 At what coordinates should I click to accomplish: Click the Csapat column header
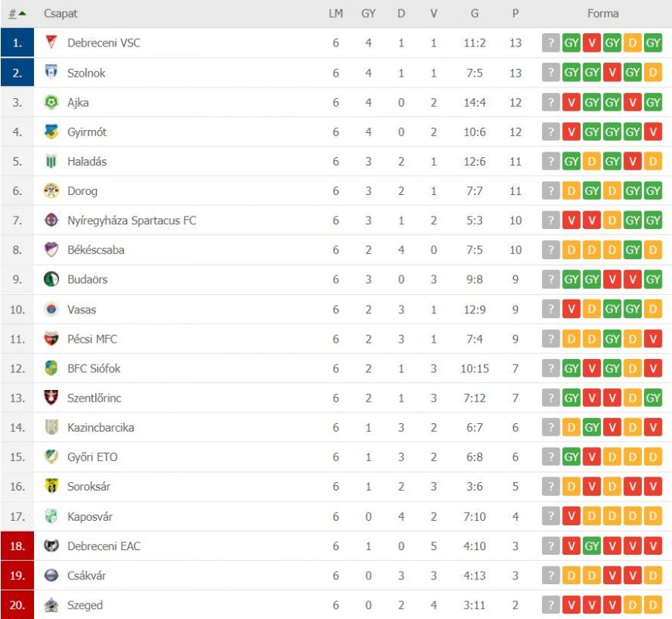60,13
